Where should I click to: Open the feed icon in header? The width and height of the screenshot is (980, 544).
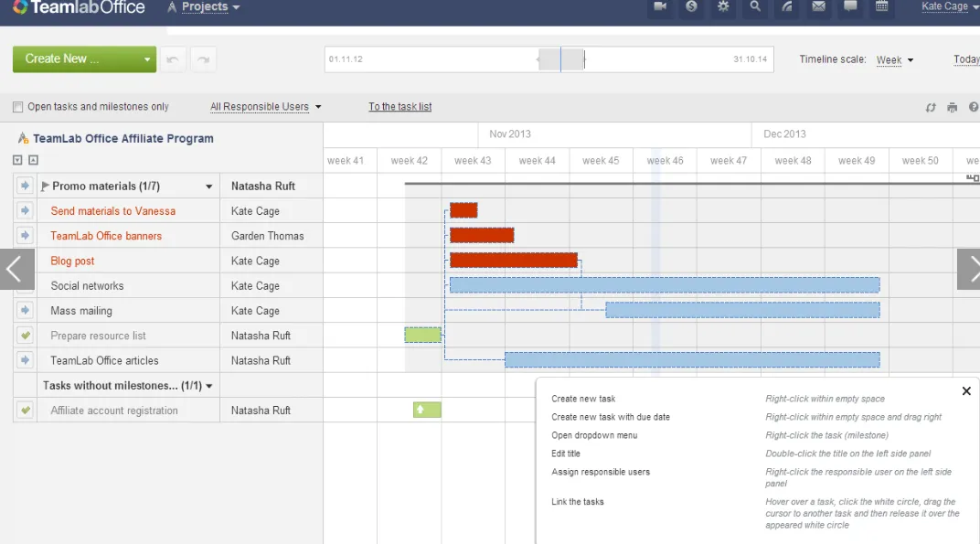[787, 7]
